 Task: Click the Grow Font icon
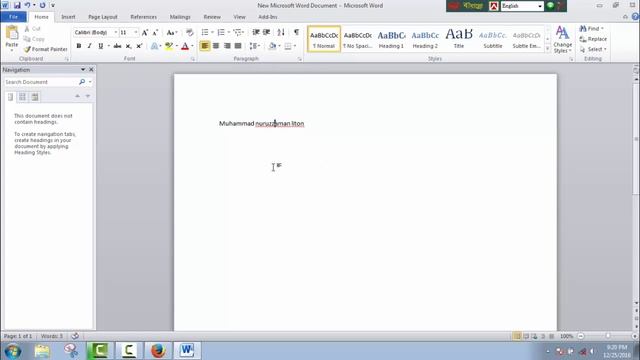coord(144,33)
